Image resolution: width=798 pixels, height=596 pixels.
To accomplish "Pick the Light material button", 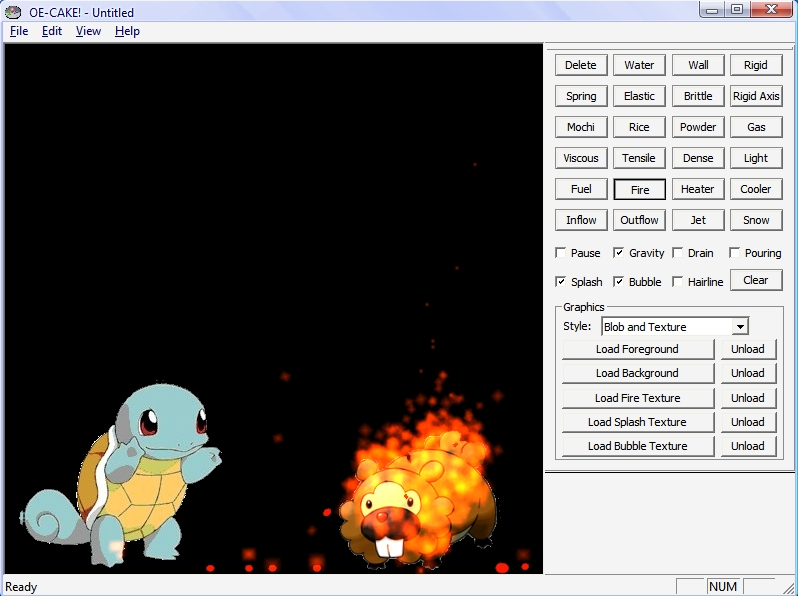I will point(756,158).
